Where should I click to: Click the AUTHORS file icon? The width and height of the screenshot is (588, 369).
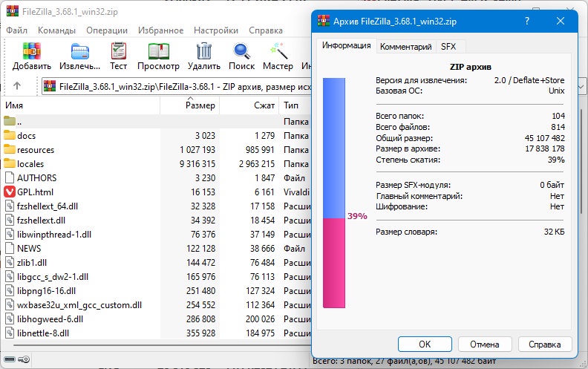(10, 177)
